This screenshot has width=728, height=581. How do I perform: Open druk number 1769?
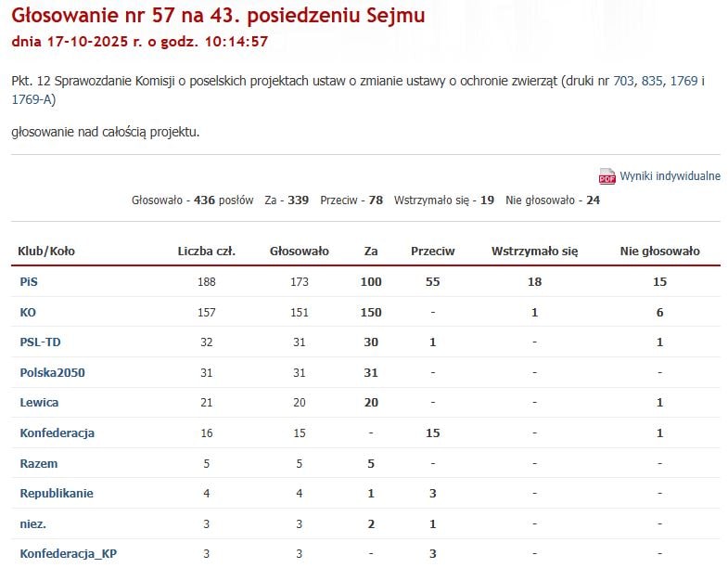point(683,82)
